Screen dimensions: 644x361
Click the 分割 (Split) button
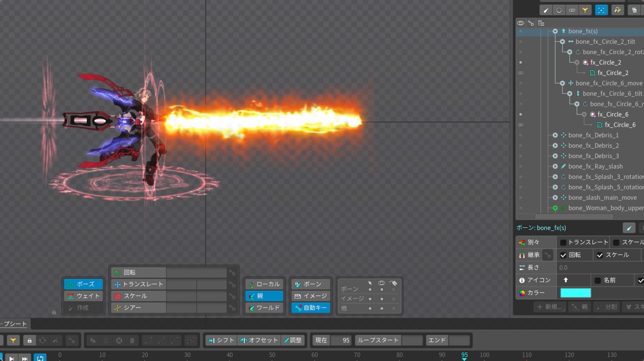pyautogui.click(x=606, y=307)
